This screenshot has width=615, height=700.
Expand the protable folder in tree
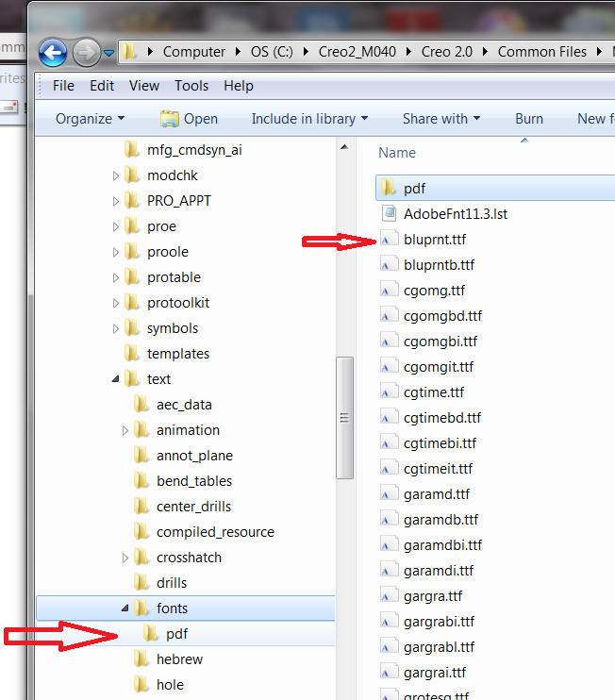pos(116,277)
